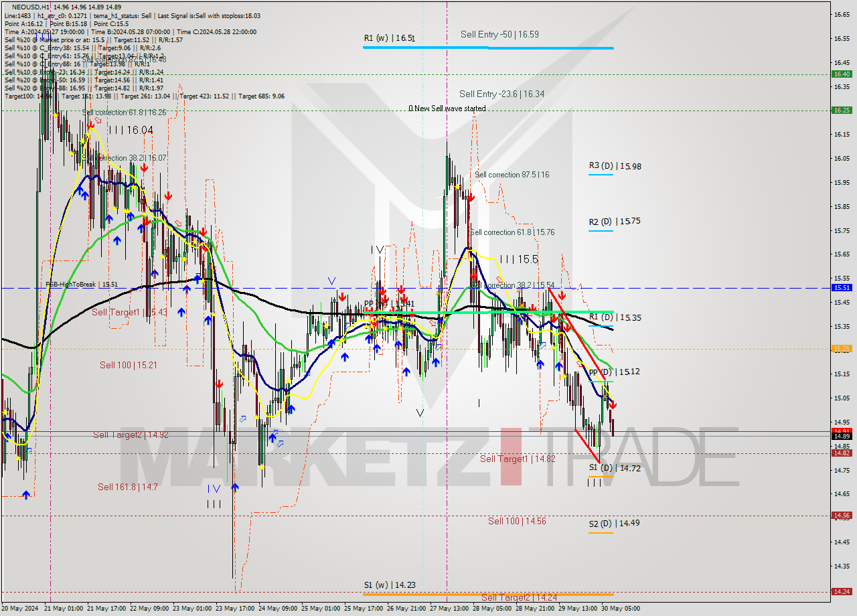The image size is (857, 616).
Task: Click the 'Sell 100 | 14.56' label
Action: [516, 521]
